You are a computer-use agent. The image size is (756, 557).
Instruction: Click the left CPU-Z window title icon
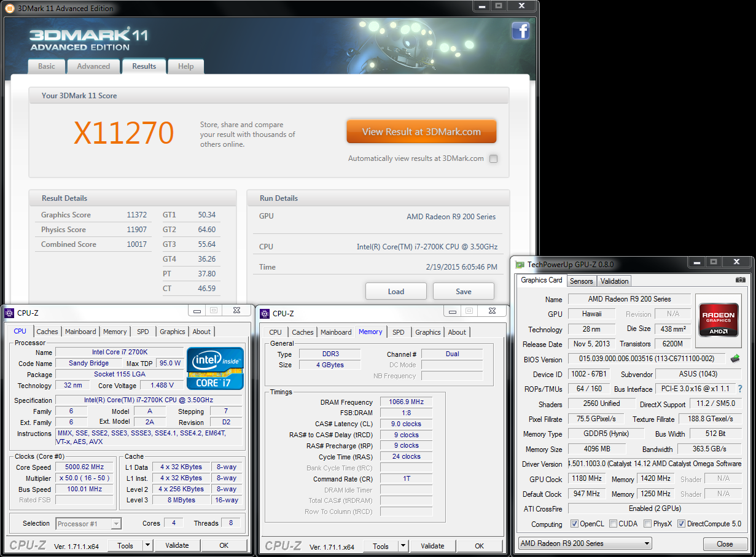(9, 313)
